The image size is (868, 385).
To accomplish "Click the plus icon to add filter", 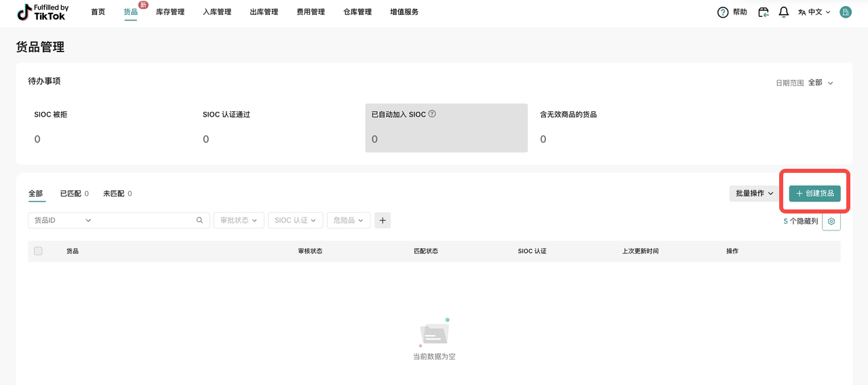I will [x=382, y=220].
